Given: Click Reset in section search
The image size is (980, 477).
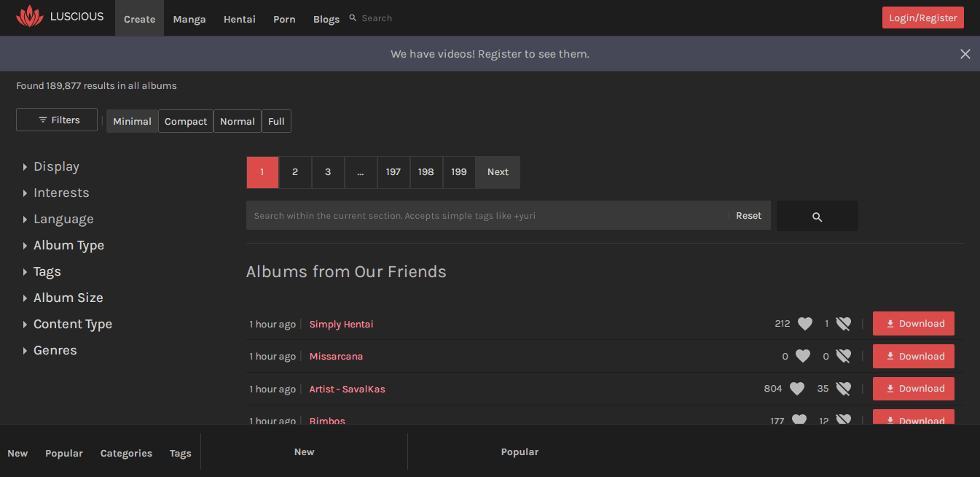Looking at the screenshot, I should pos(748,216).
